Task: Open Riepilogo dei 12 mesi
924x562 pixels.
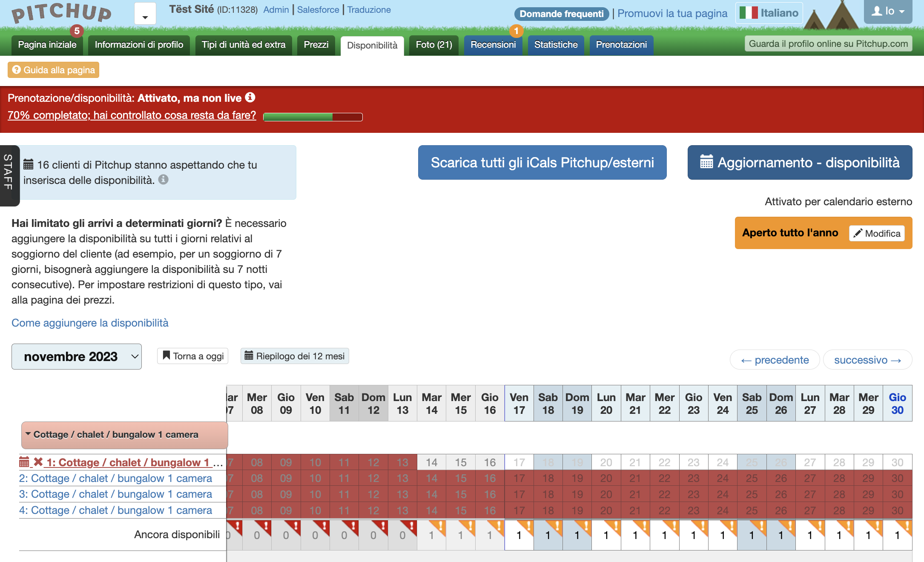Action: pyautogui.click(x=295, y=356)
